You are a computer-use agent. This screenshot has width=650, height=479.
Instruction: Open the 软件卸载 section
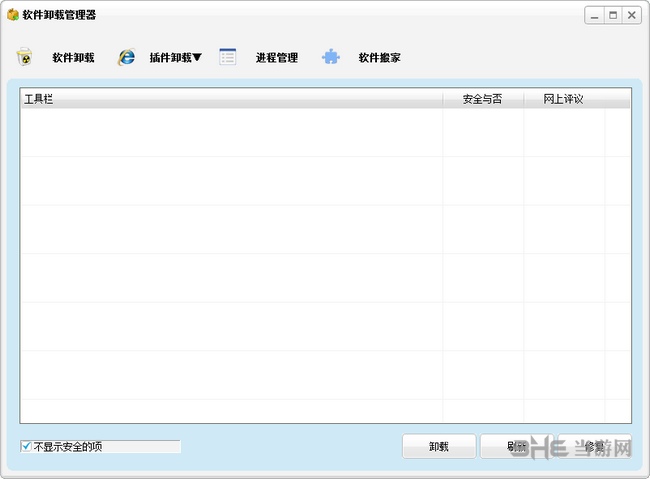click(x=73, y=58)
